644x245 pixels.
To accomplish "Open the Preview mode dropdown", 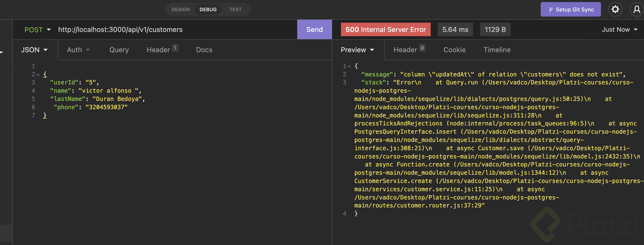I will coord(357,50).
